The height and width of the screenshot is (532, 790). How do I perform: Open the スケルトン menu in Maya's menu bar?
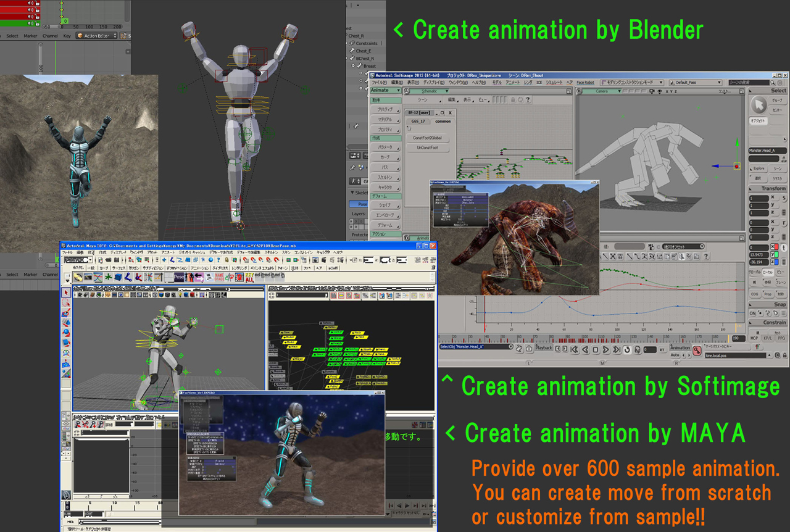point(271,252)
